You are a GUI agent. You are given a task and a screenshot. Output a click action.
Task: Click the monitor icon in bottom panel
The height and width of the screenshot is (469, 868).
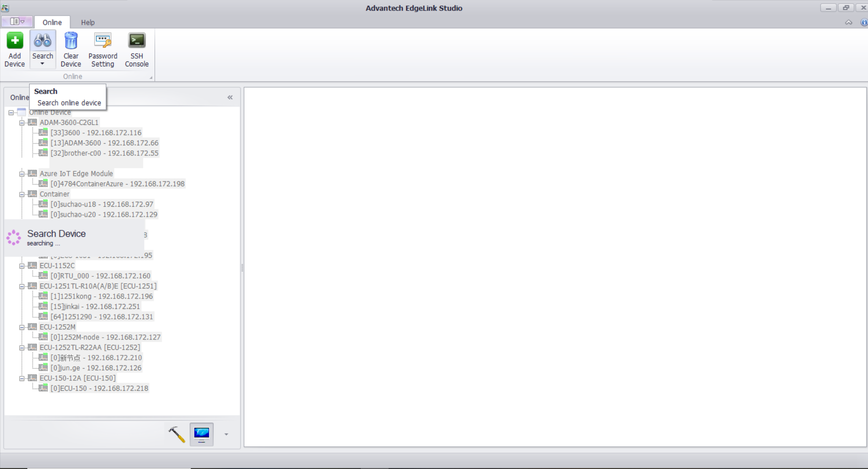coord(201,434)
